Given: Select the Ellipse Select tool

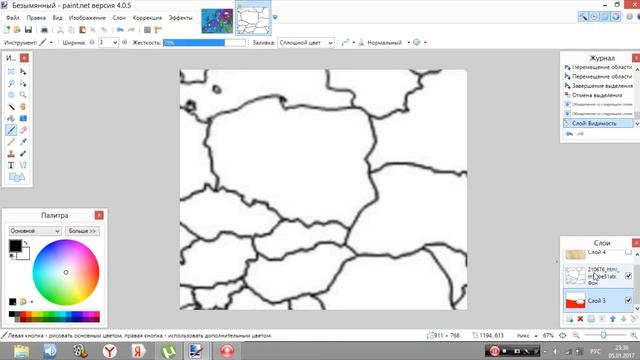Looking at the screenshot, I should pos(11,95).
